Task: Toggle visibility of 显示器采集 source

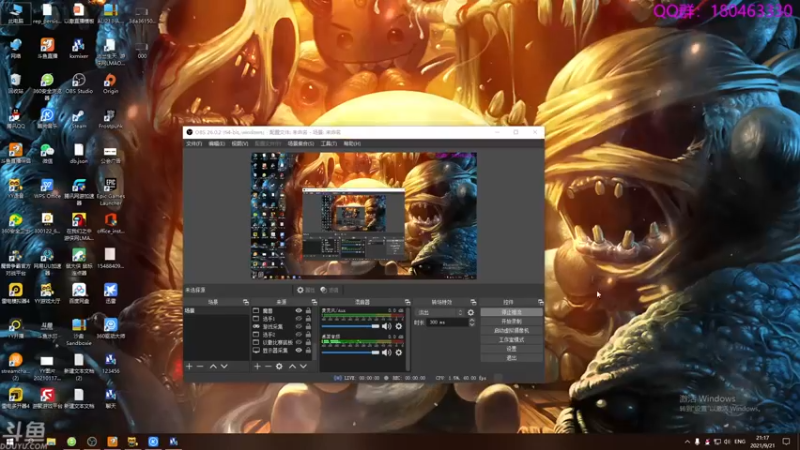Action: [299, 351]
